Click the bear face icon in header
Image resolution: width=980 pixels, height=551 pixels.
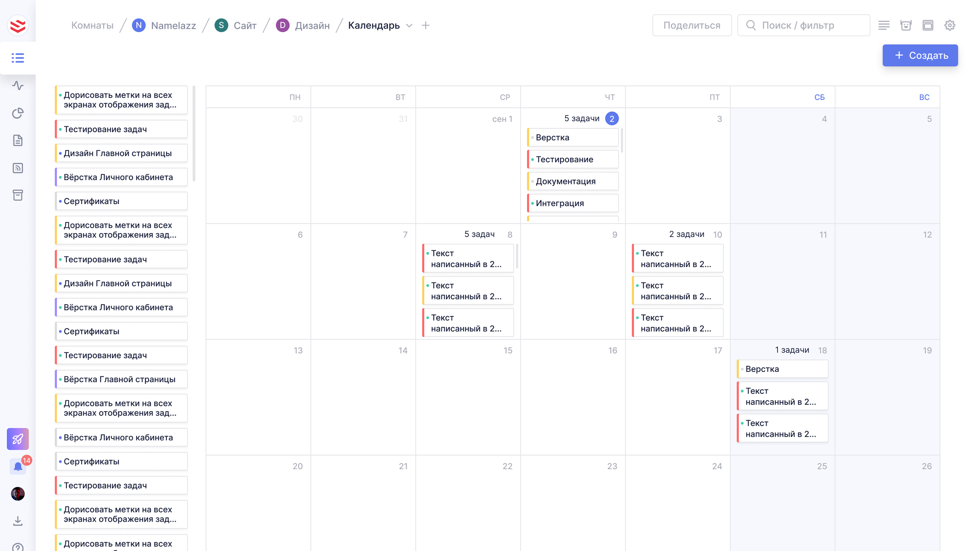(906, 25)
